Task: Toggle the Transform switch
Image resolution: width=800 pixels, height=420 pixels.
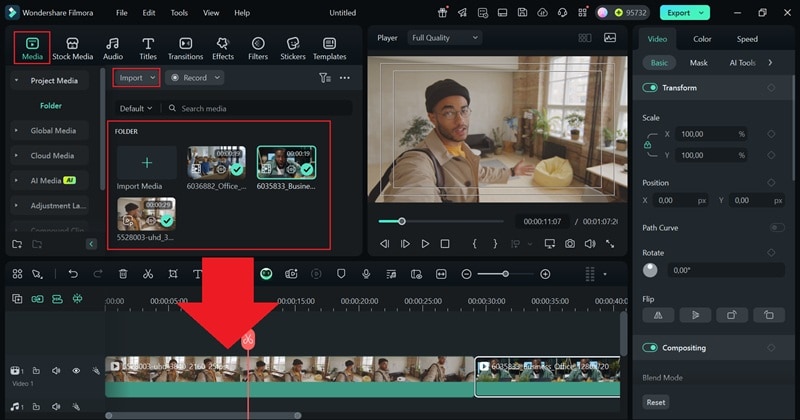Action: pos(650,88)
